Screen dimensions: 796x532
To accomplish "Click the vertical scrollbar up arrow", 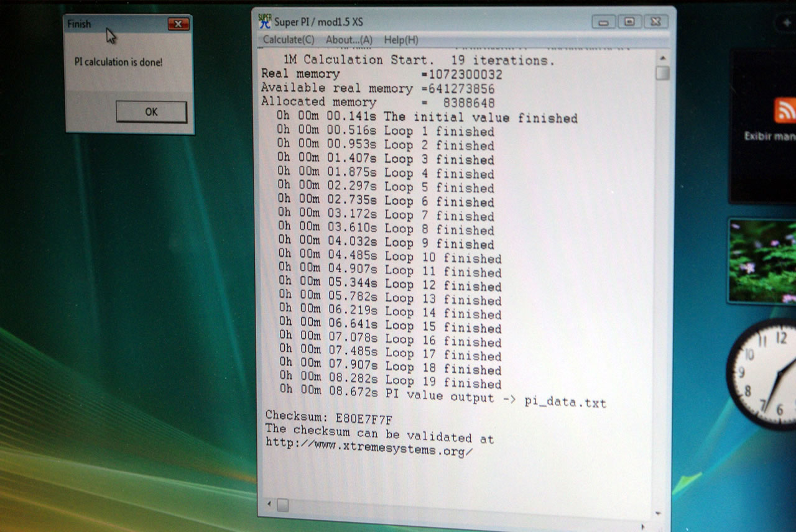I will 663,58.
